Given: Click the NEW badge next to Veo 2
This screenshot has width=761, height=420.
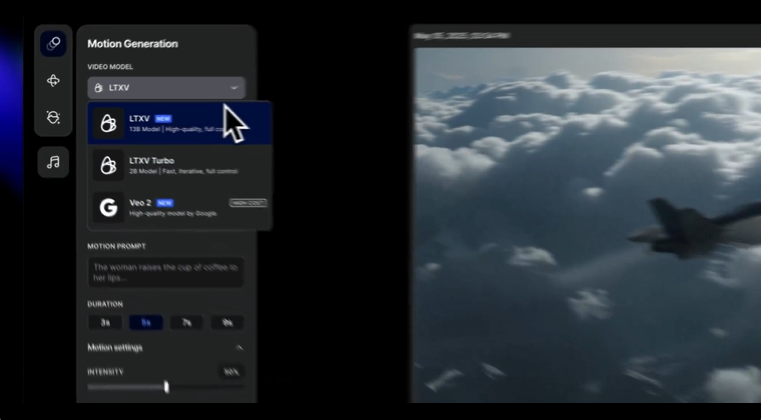Looking at the screenshot, I should (x=165, y=203).
